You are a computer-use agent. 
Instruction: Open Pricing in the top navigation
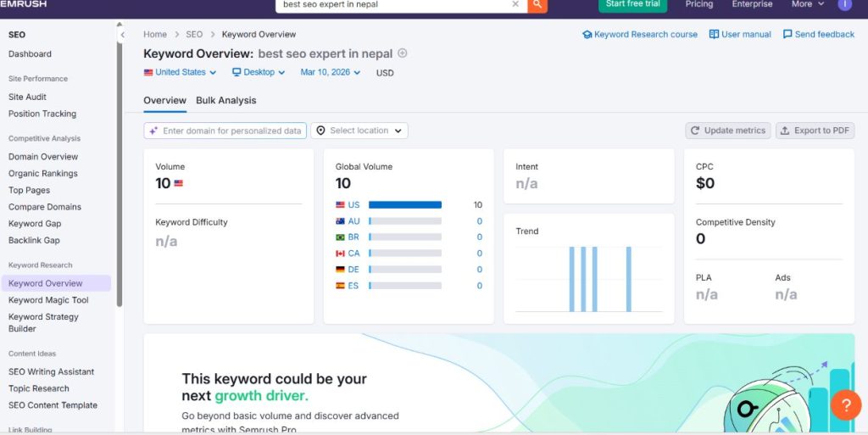click(x=699, y=4)
